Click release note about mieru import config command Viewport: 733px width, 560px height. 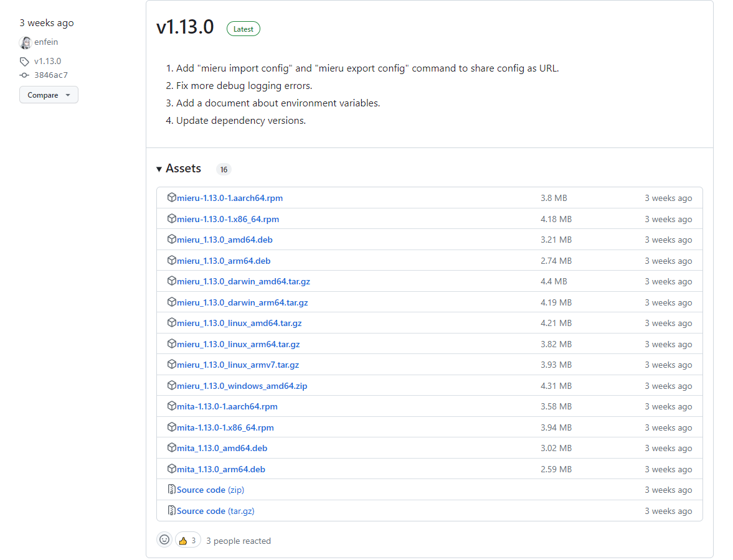pyautogui.click(x=367, y=68)
